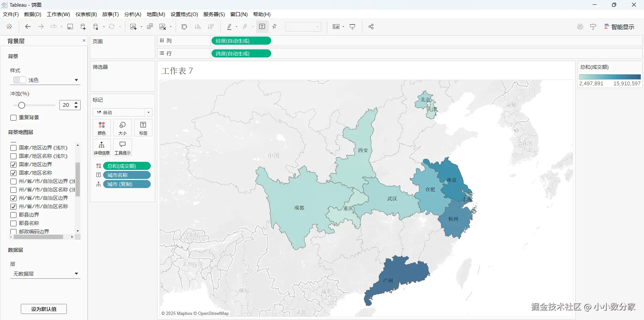Viewport: 644px width, 320px height.
Task: Open the Label (标签) mark card
Action: 143,128
